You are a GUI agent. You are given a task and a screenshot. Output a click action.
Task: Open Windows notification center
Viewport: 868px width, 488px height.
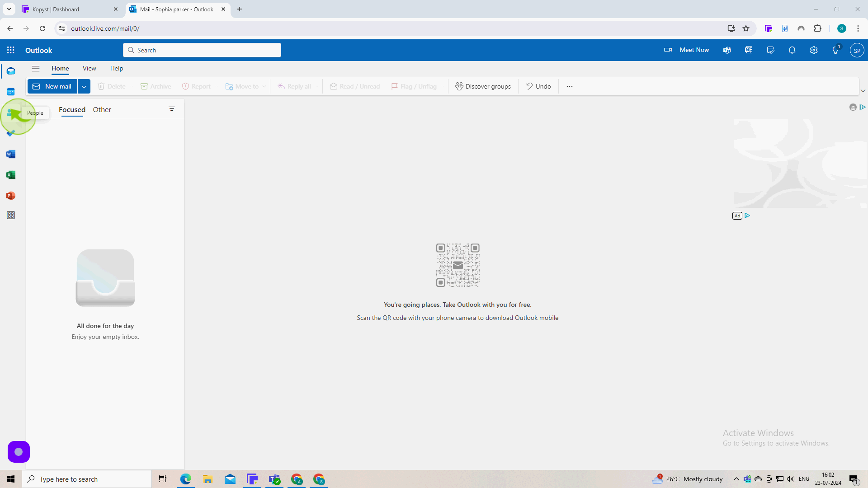pyautogui.click(x=854, y=479)
